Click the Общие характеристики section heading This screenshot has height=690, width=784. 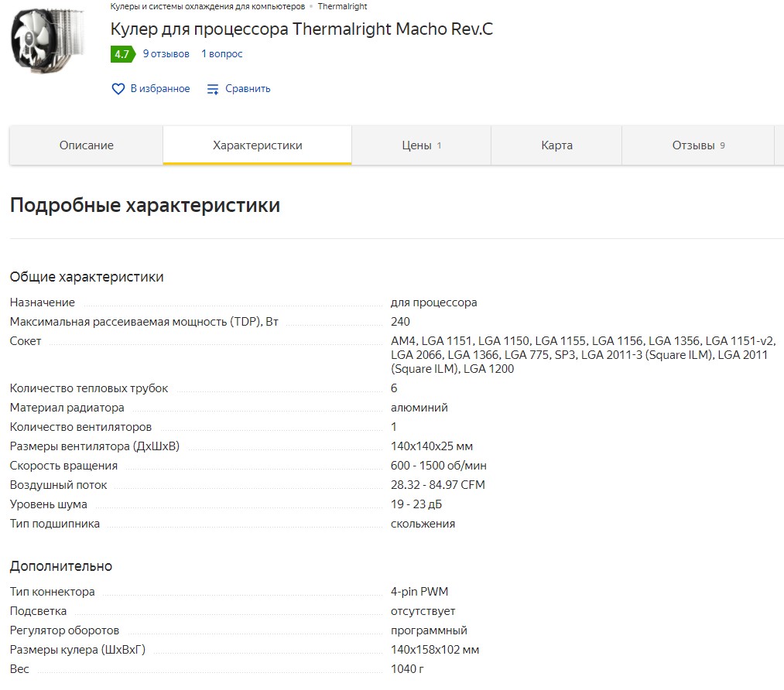point(87,277)
